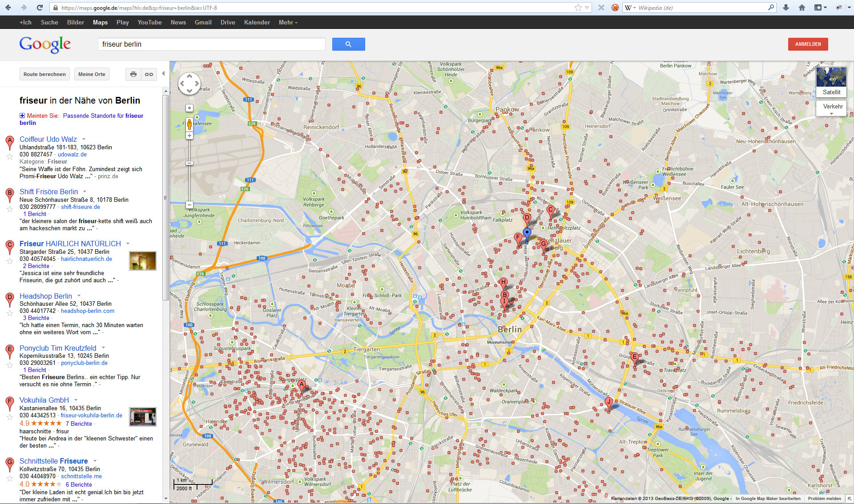Switch map to Satellit view

831,82
